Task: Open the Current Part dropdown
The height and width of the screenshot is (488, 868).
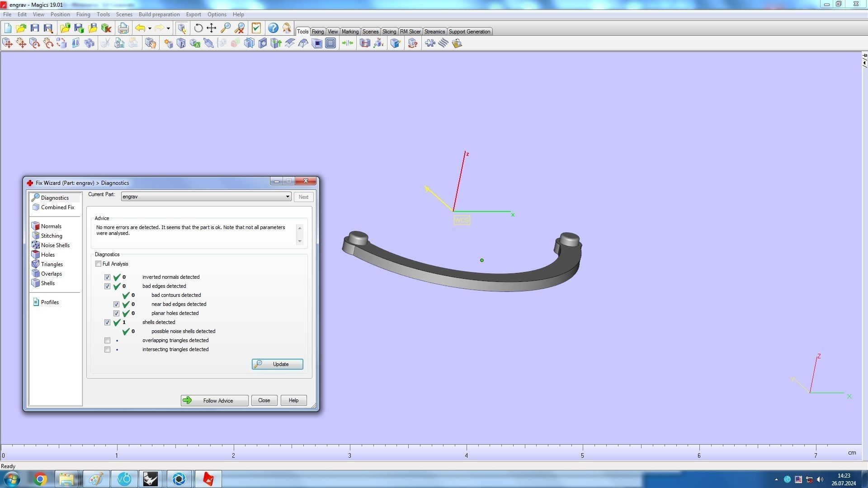Action: 287,197
